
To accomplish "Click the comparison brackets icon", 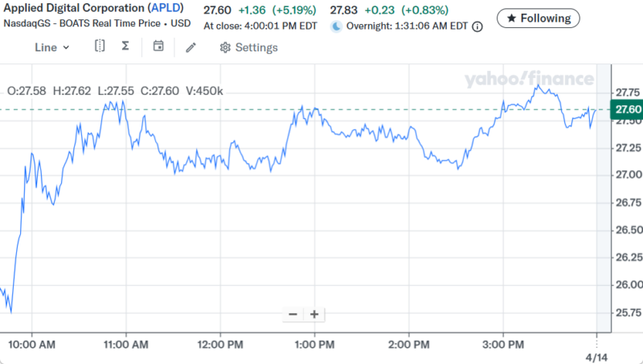I will [x=100, y=47].
